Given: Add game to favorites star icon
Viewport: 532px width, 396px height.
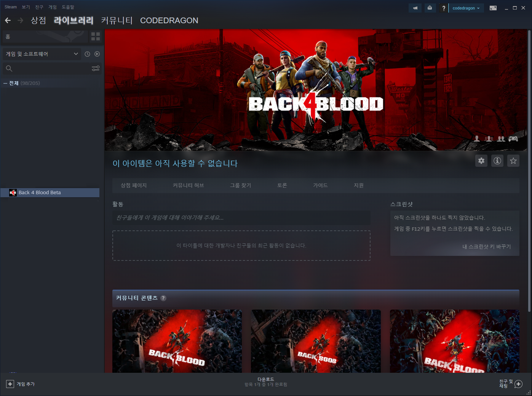Looking at the screenshot, I should point(513,161).
